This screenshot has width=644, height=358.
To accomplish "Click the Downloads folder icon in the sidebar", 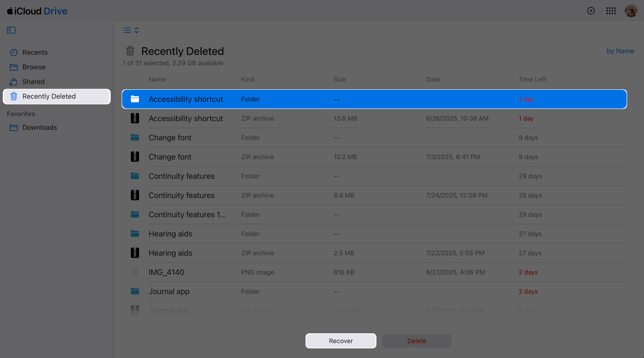I will (x=13, y=127).
